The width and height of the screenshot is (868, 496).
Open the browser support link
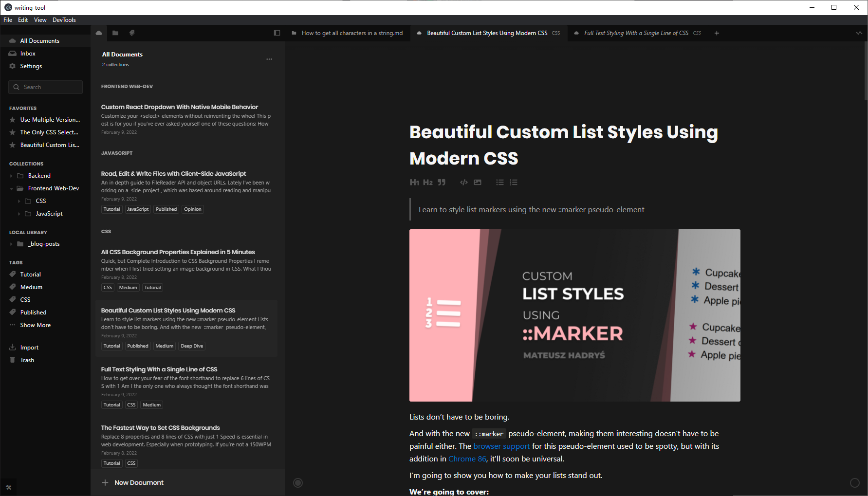[x=501, y=446]
